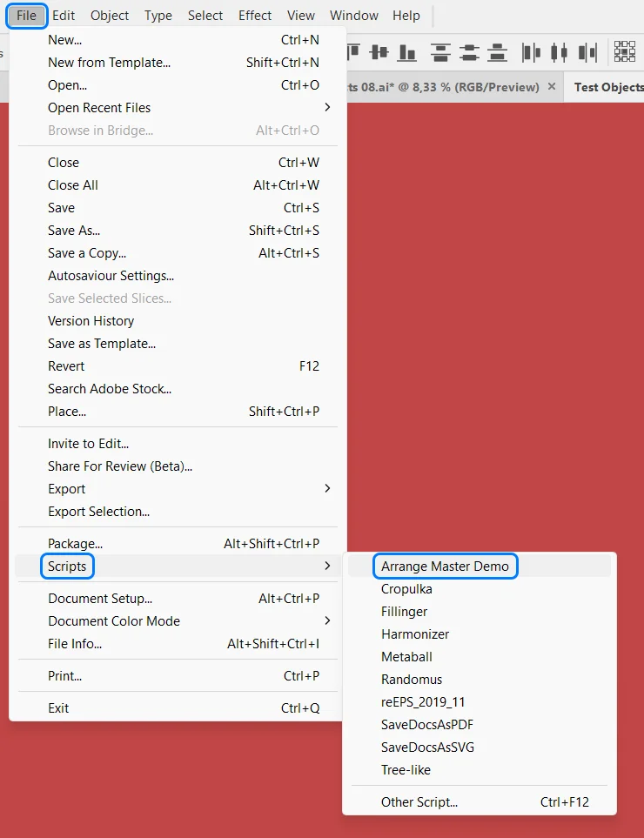Image resolution: width=644 pixels, height=838 pixels.
Task: Click Vertical Distribute Top icon
Action: point(441,52)
